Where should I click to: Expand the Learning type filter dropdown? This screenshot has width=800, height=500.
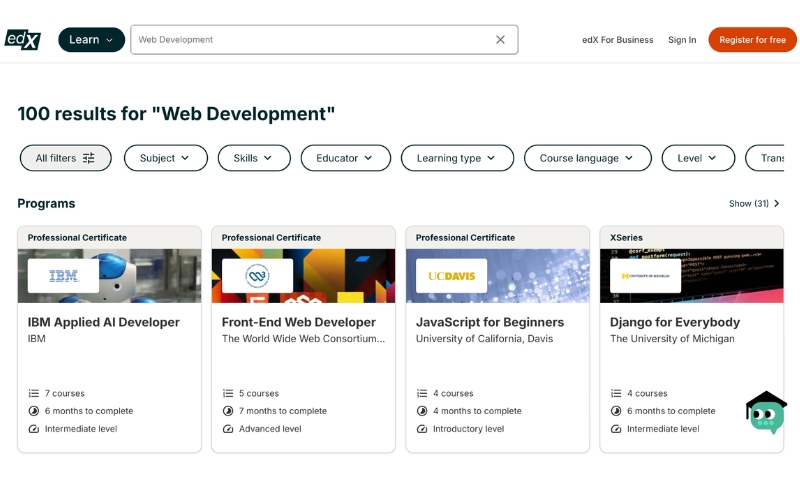[457, 158]
